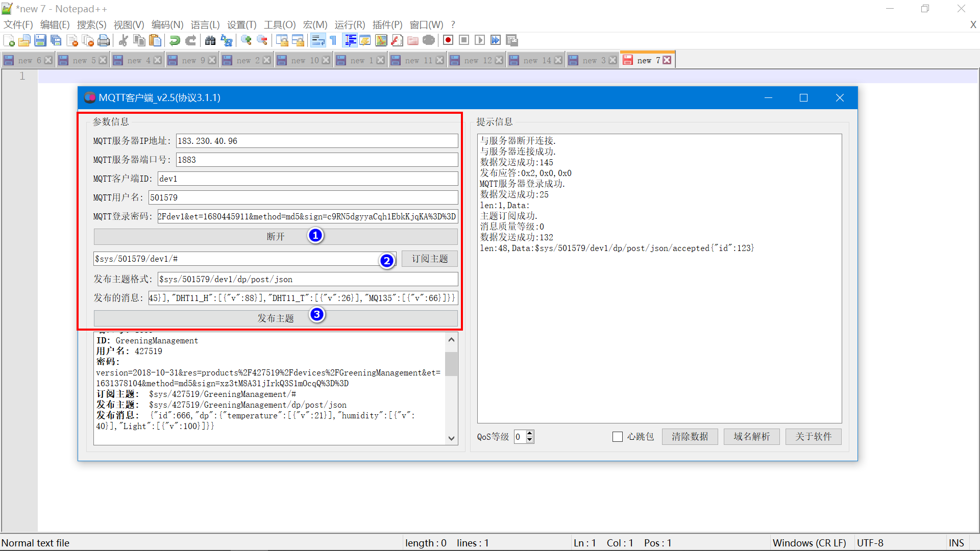
Task: Close the current document via toolbar
Action: pos(72,40)
